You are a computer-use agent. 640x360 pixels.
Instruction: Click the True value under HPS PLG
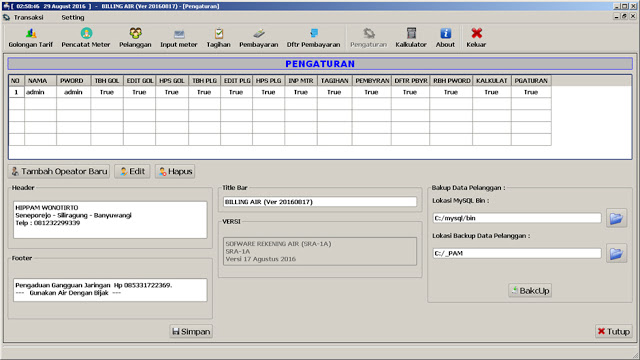[269, 92]
